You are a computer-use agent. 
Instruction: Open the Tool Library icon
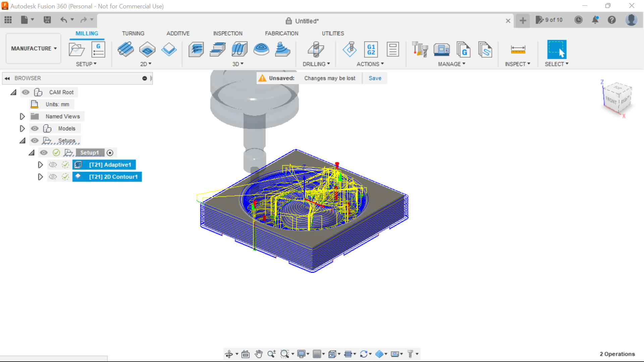click(x=420, y=50)
